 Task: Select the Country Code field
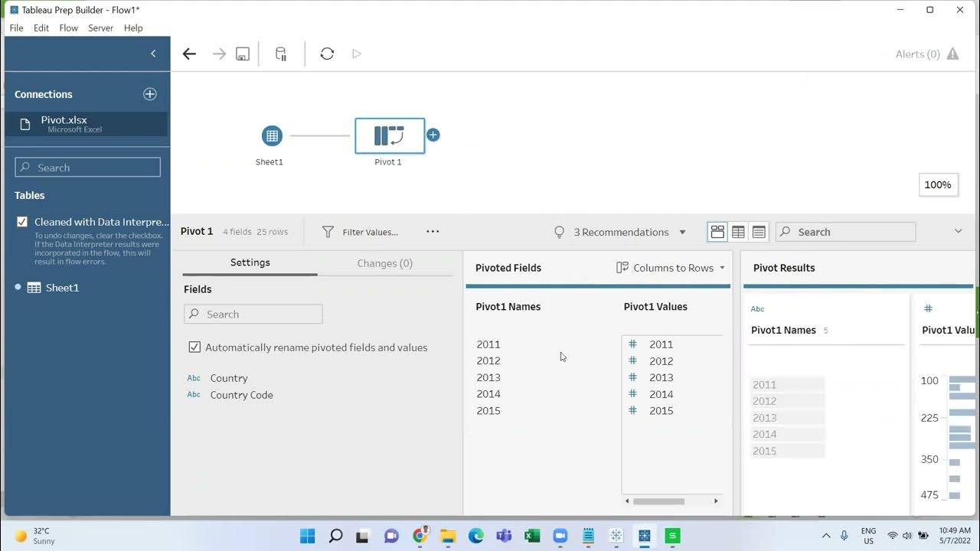click(241, 395)
